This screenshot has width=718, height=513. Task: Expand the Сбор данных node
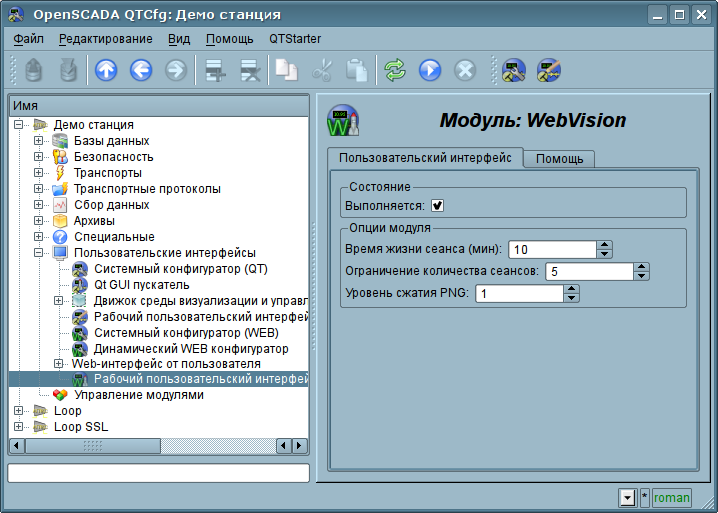(38, 205)
